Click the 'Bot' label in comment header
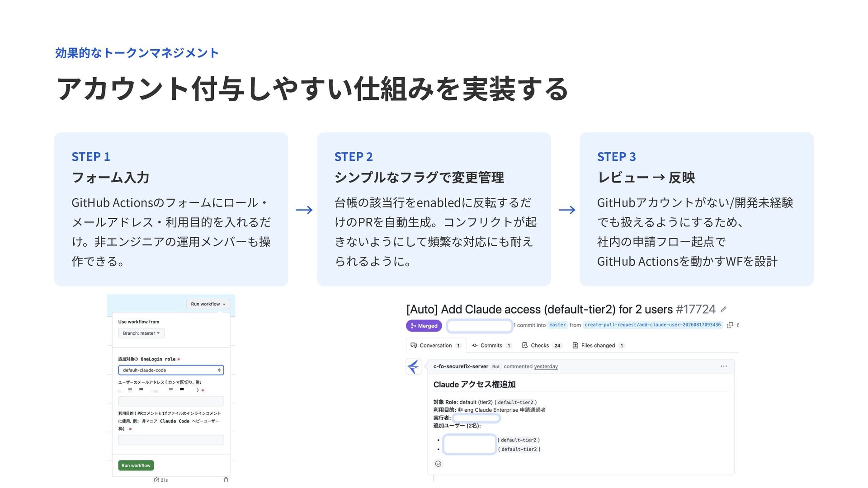The width and height of the screenshot is (868, 488). pyautogui.click(x=496, y=366)
